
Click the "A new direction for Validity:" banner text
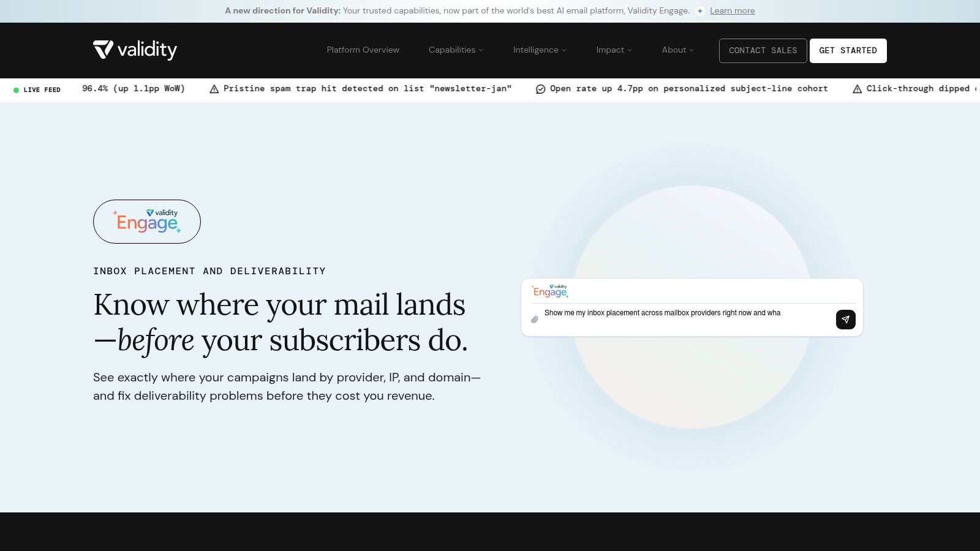[x=282, y=11]
